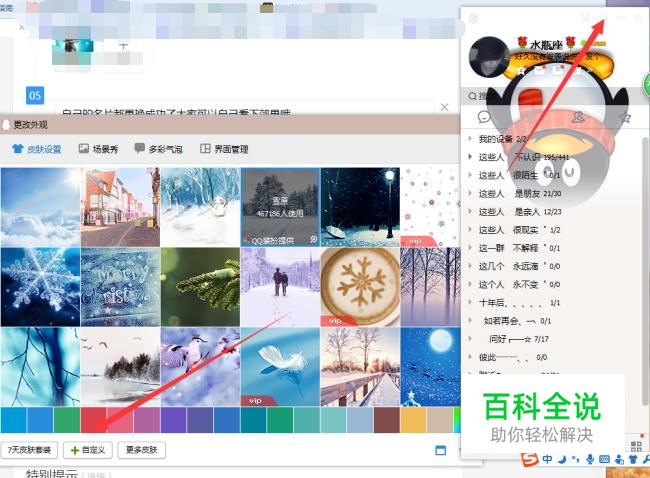The height and width of the screenshot is (478, 650).
Task: Pick the beige color swatch
Action: (x=440, y=420)
